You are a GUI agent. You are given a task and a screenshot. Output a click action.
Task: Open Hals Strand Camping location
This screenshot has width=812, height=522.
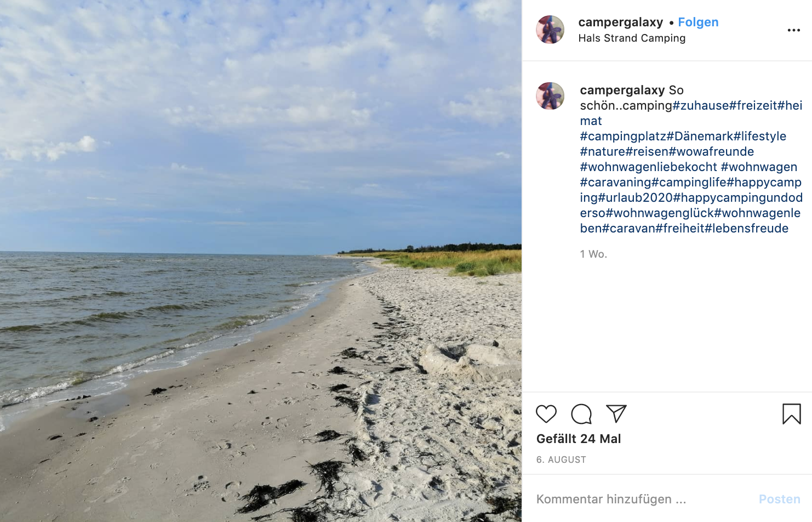point(632,38)
